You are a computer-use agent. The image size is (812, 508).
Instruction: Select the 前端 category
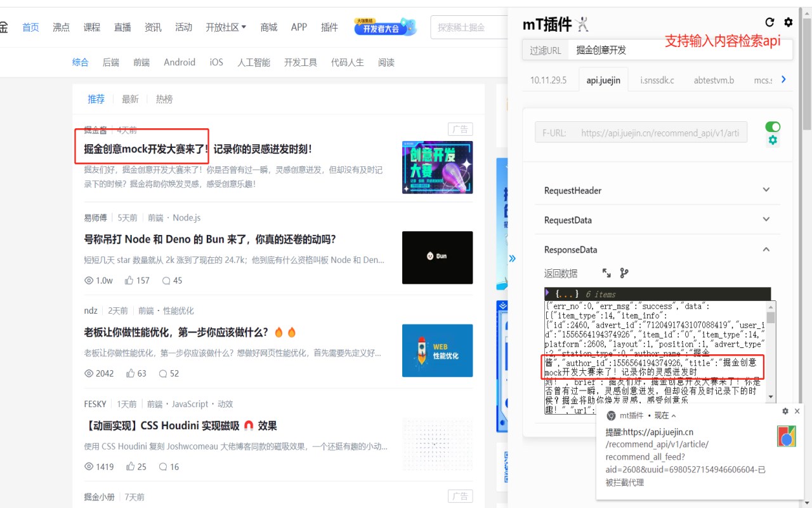[x=141, y=62]
